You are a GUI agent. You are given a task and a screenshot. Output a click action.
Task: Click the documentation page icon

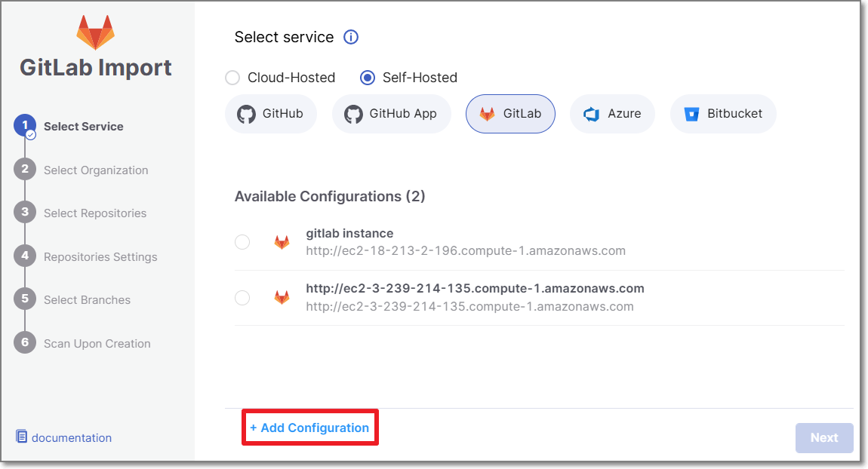coord(22,437)
